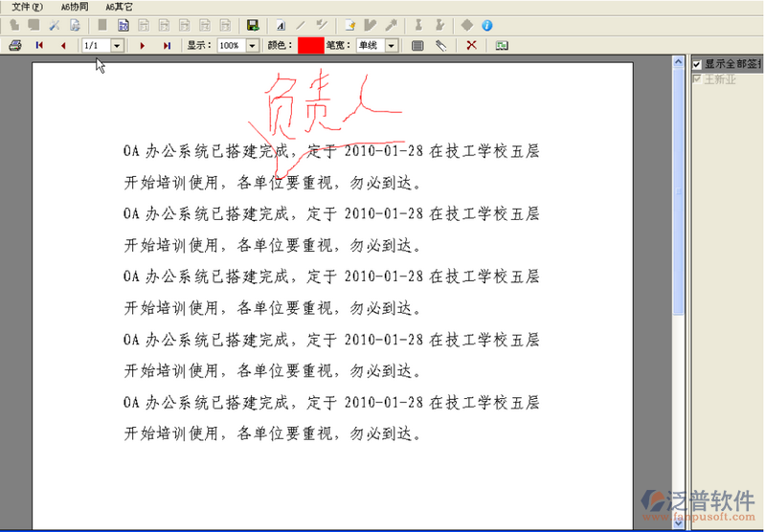
Task: Click the vertical scrollbar down arrow
Action: click(x=678, y=523)
